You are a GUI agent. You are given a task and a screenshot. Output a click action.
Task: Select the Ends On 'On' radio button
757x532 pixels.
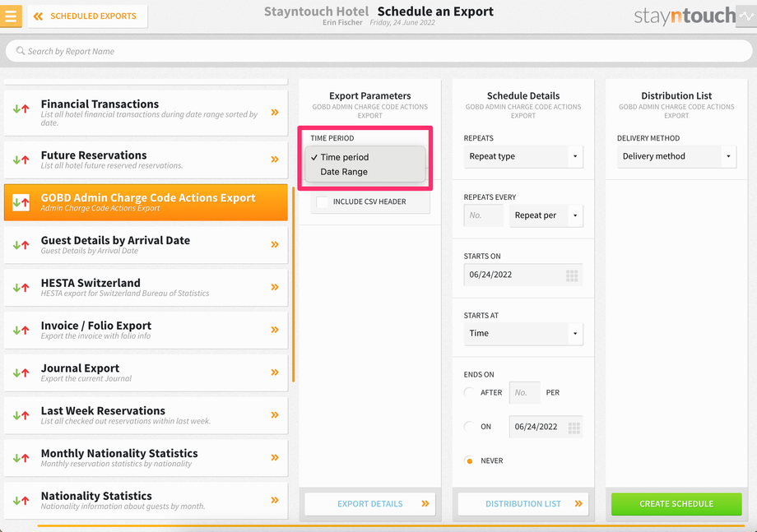469,427
